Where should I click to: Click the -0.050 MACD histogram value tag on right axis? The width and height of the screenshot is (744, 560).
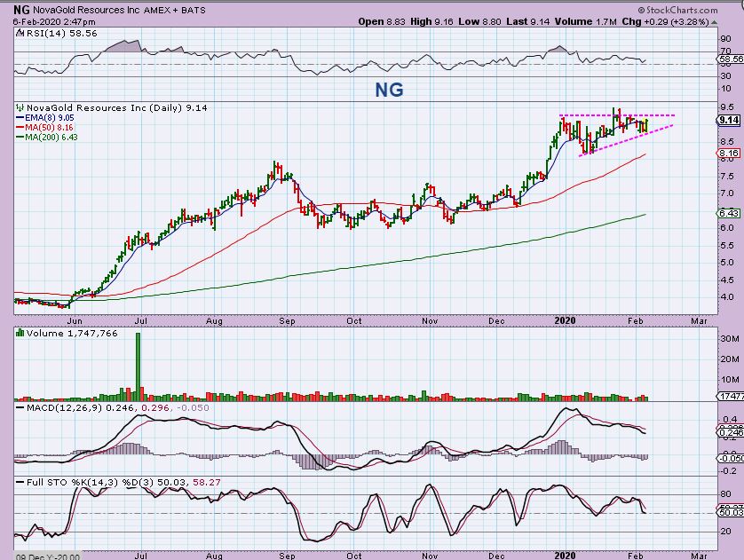731,458
